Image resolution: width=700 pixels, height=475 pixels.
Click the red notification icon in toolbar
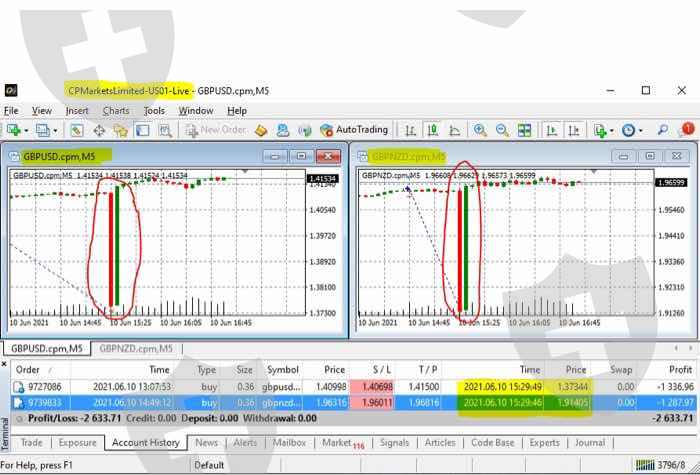pyautogui.click(x=686, y=130)
